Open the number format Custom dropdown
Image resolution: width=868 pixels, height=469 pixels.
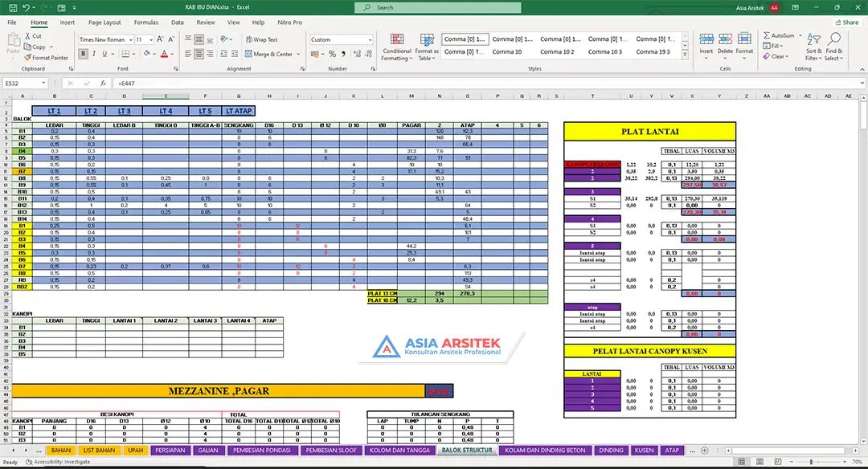[369, 39]
